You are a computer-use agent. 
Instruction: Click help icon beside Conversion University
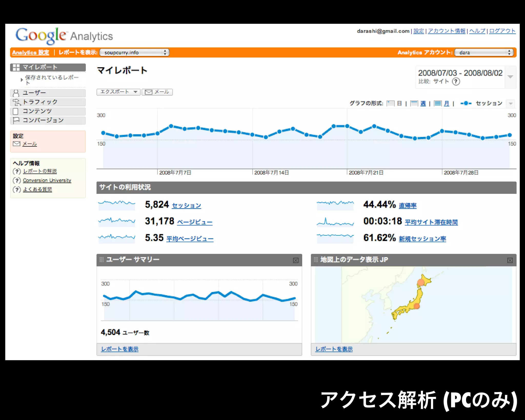[x=17, y=181]
